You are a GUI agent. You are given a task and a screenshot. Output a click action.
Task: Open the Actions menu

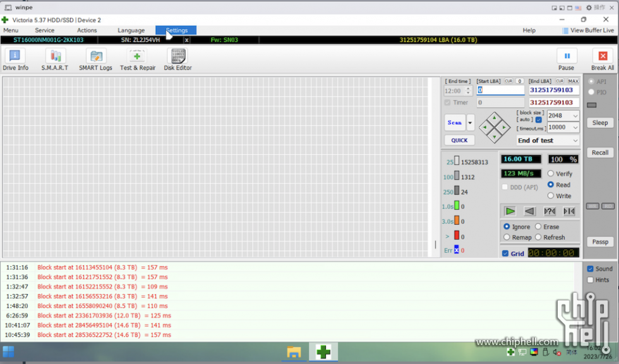coord(87,30)
